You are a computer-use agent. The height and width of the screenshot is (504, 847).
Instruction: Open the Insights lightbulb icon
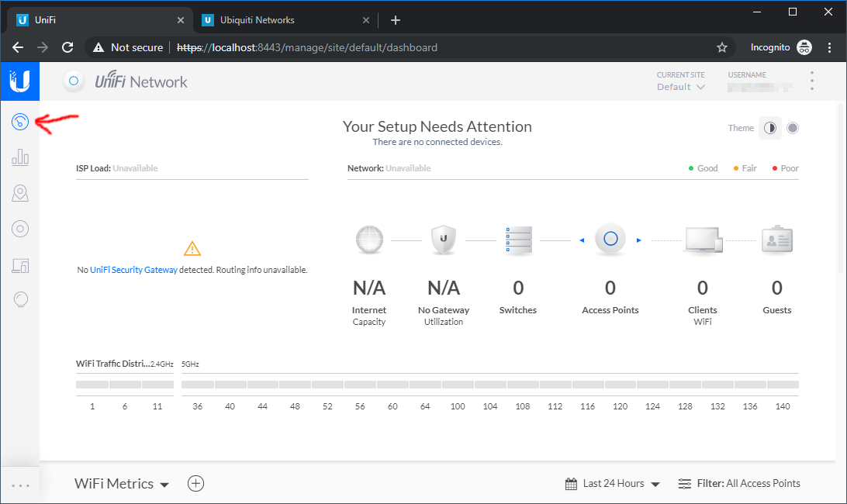(20, 300)
